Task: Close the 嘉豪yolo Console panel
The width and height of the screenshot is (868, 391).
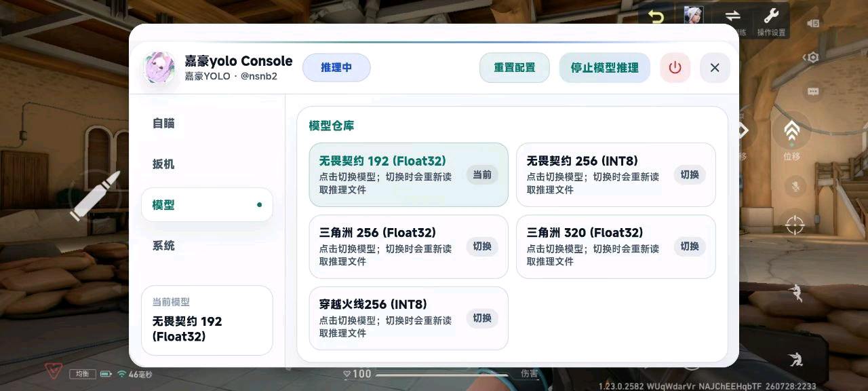Action: 715,68
